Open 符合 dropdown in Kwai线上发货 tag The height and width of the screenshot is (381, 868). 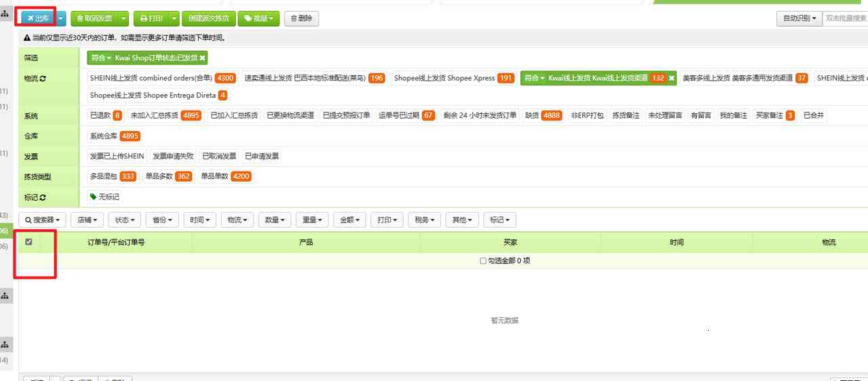[534, 78]
